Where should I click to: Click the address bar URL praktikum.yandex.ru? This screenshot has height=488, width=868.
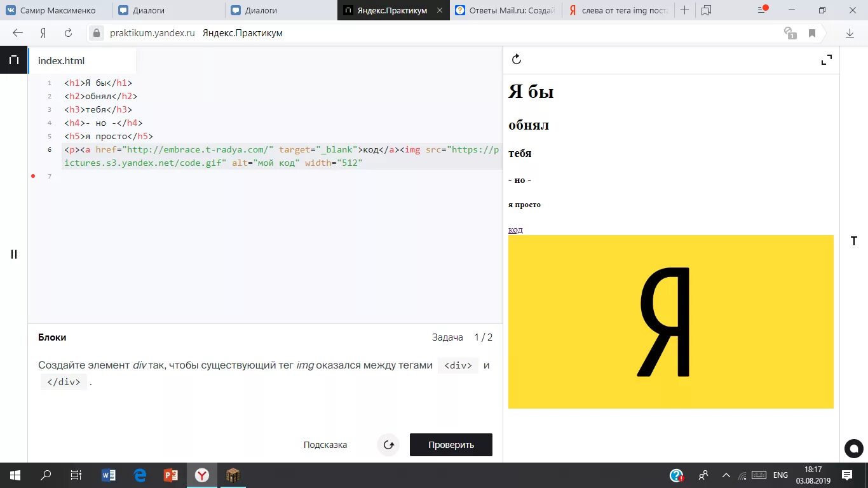tap(153, 33)
